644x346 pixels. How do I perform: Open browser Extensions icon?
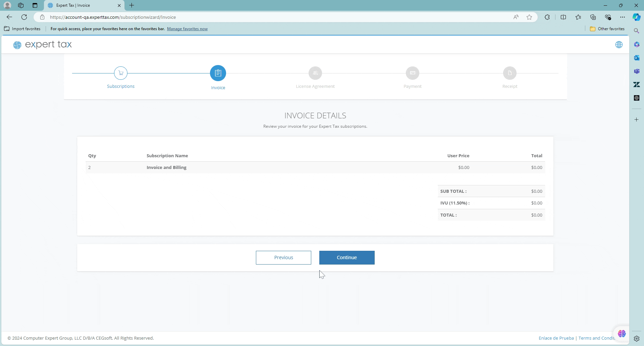(x=547, y=17)
